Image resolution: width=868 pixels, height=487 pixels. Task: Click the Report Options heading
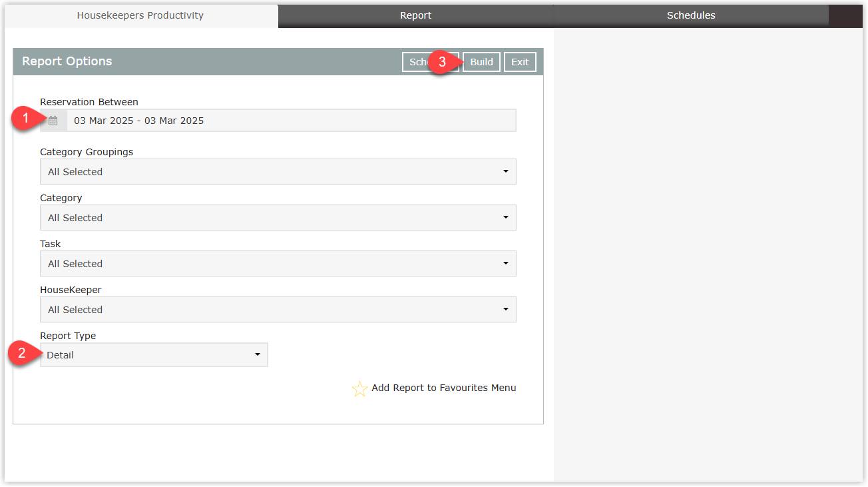67,61
